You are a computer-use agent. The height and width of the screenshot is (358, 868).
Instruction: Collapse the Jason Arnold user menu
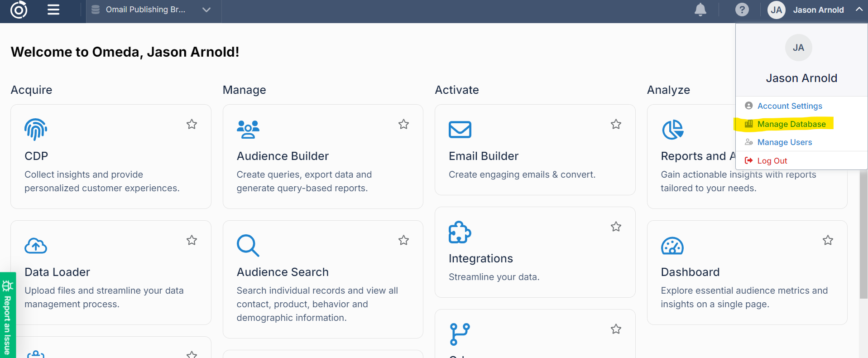point(858,10)
